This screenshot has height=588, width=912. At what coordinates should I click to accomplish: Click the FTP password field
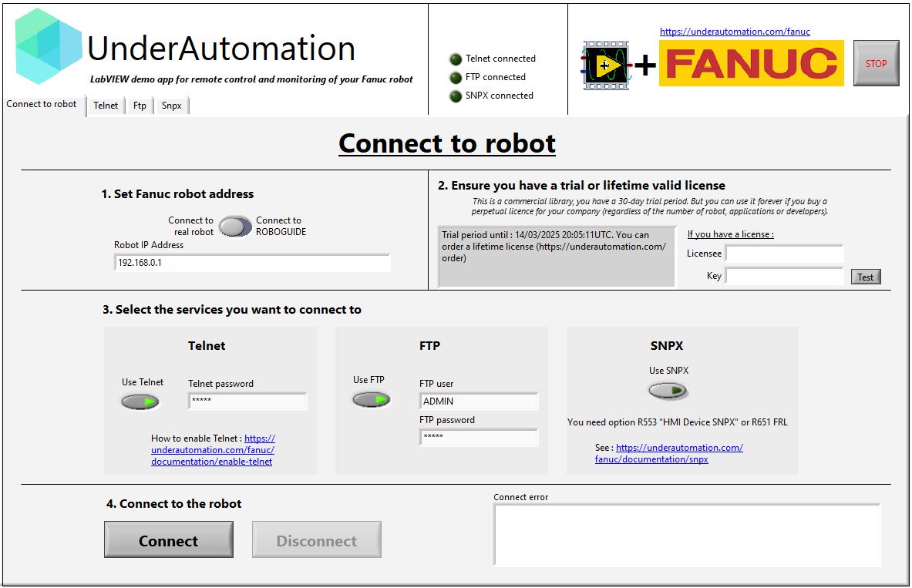(x=479, y=438)
